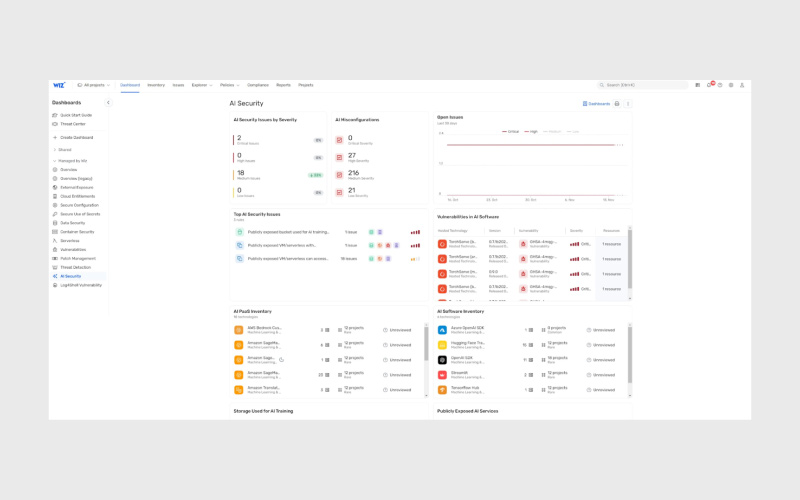
Task: Open the user profile icon
Action: tap(742, 85)
